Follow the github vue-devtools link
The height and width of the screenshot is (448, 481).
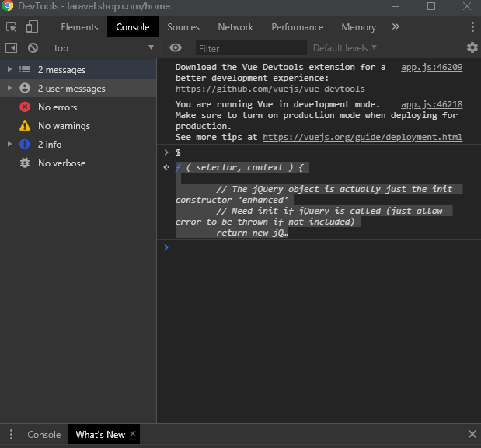270,89
